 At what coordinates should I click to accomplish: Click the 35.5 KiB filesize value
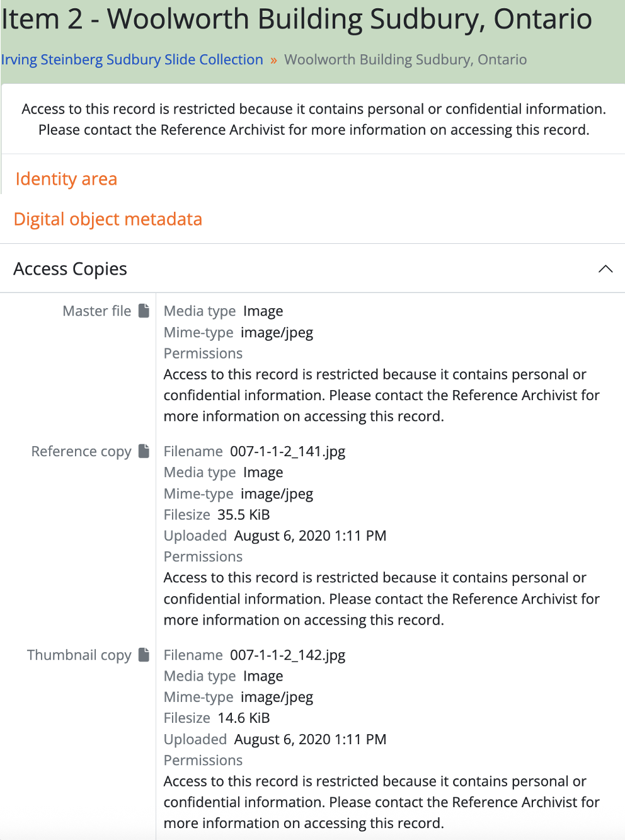tap(243, 514)
